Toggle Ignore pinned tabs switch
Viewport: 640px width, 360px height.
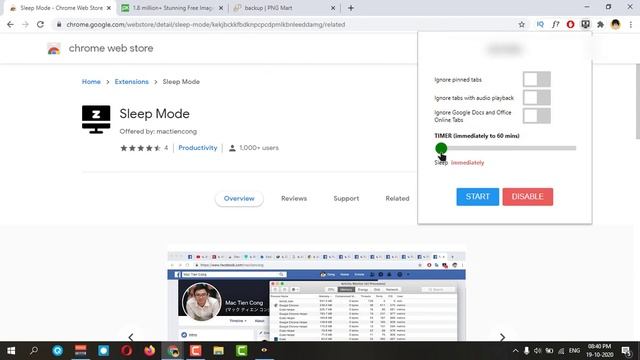click(537, 79)
